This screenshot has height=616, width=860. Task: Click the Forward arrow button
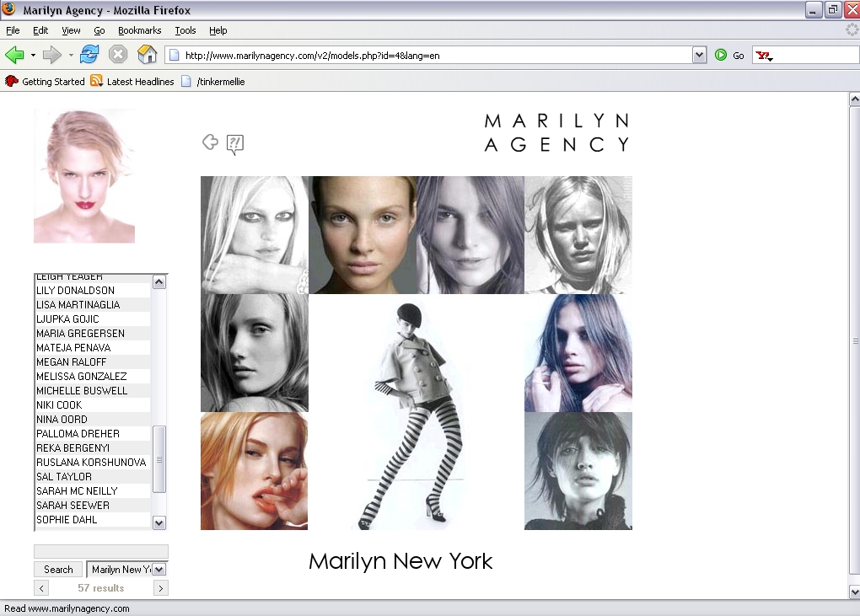tap(52, 55)
